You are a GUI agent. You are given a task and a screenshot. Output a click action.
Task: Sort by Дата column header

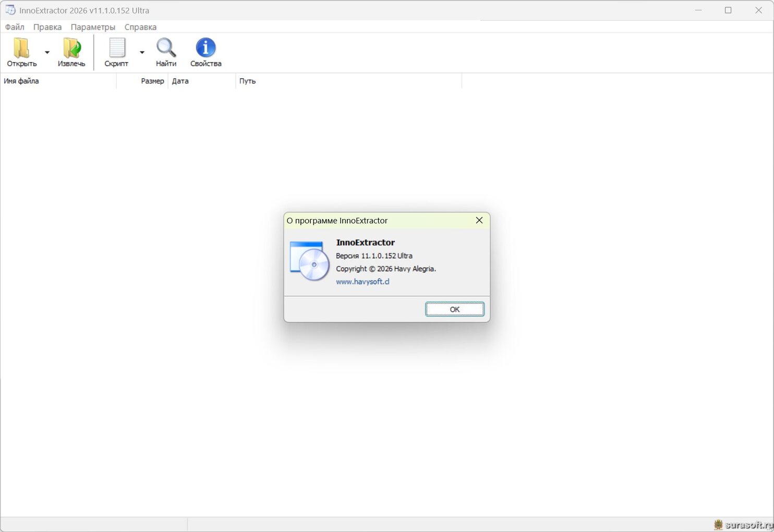pyautogui.click(x=202, y=81)
